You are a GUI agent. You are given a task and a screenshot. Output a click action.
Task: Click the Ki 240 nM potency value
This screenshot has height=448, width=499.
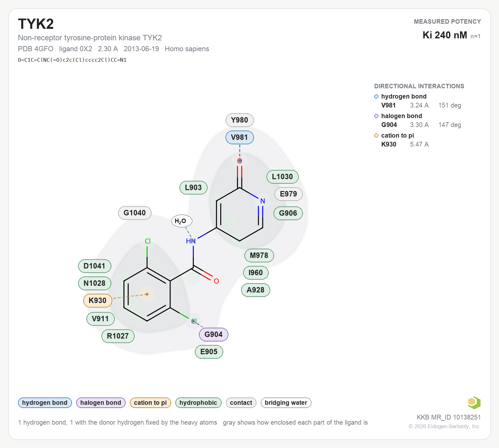(x=445, y=35)
